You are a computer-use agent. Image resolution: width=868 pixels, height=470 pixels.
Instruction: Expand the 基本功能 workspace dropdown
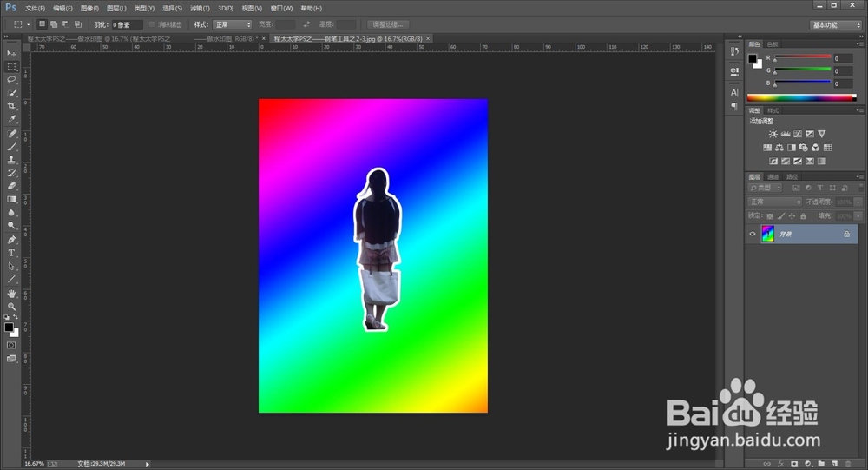[835, 24]
